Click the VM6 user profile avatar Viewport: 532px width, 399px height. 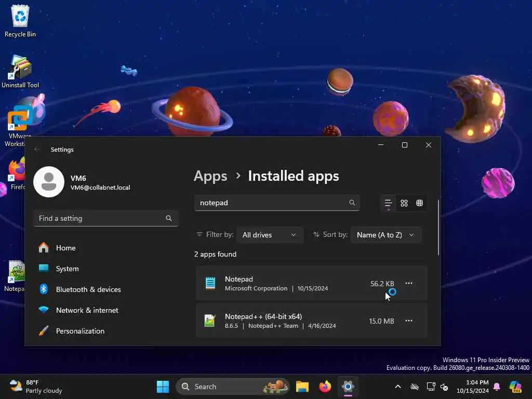tap(49, 182)
